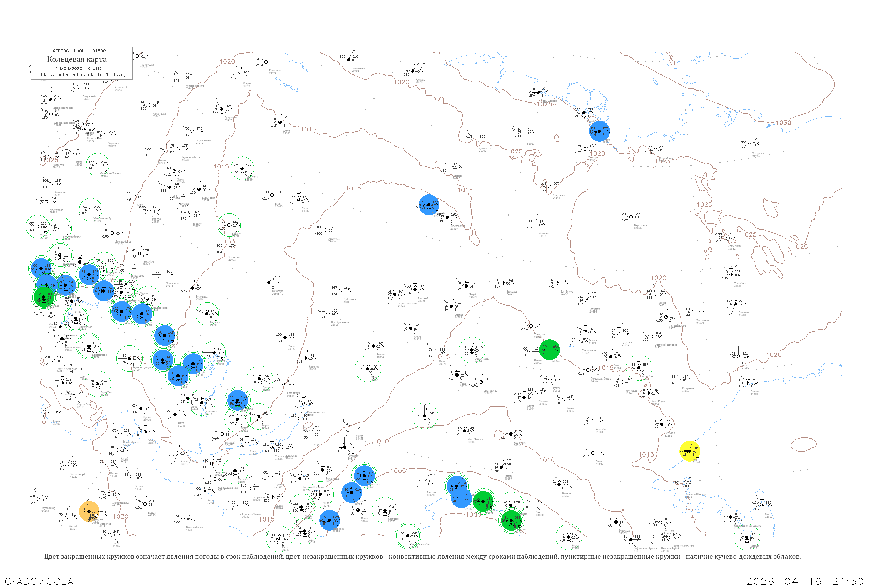882x588 pixels.
Task: Select the green Ванжиль-Кынак station circle
Action: pos(98,165)
